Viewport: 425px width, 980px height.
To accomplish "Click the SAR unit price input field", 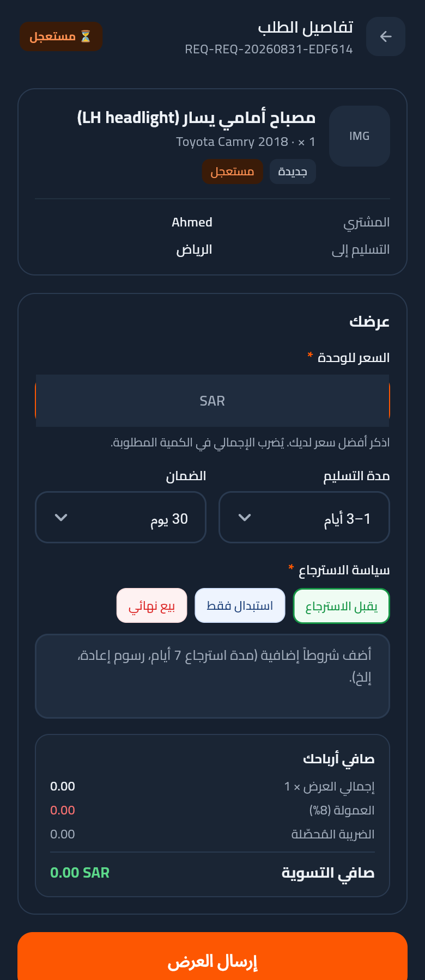I will pyautogui.click(x=212, y=401).
